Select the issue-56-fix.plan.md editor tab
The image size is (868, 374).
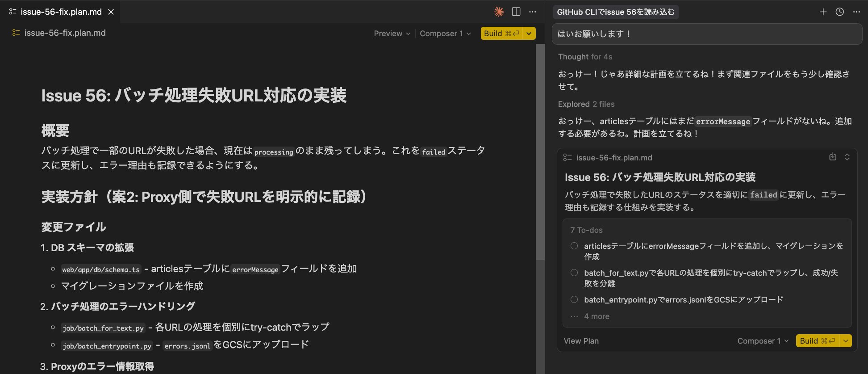click(61, 12)
